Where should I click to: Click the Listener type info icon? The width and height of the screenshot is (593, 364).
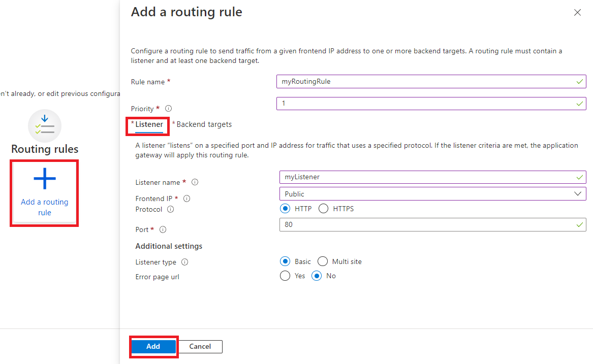[184, 262]
